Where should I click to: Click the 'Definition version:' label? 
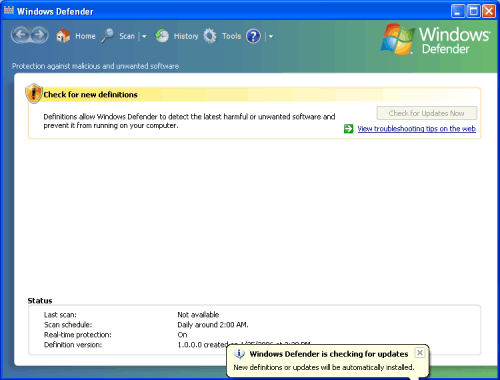click(73, 345)
